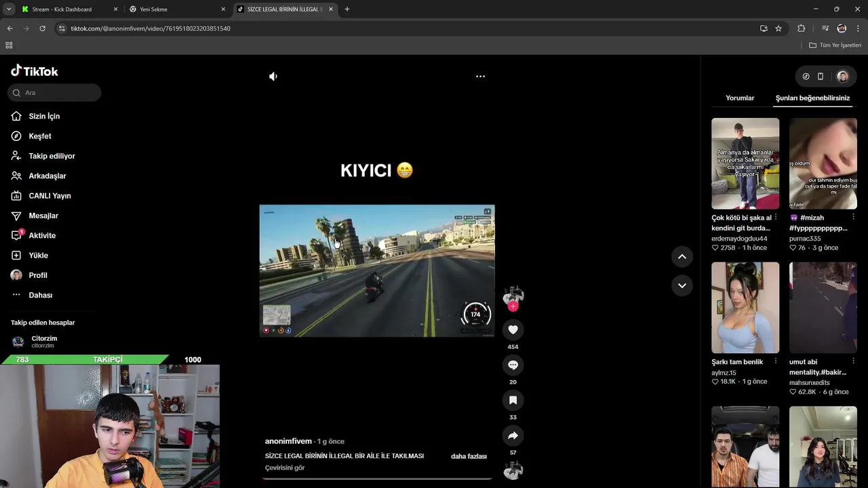
Task: Open options for #mizah recommended video
Action: [853, 218]
